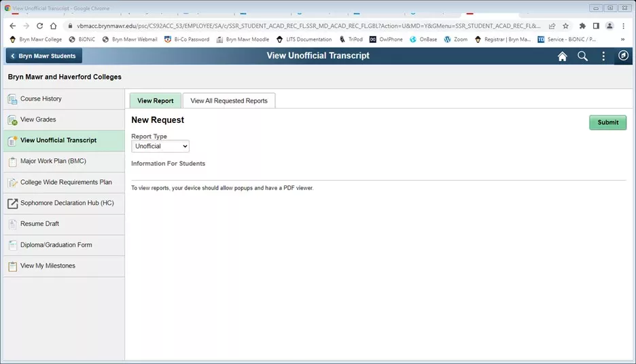Click the browser address bar
The image size is (636, 364).
point(308,26)
